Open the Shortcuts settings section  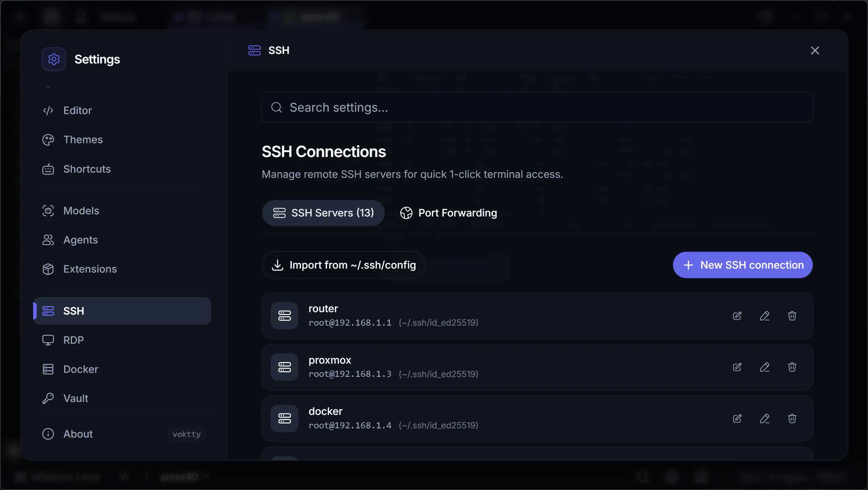(122, 169)
